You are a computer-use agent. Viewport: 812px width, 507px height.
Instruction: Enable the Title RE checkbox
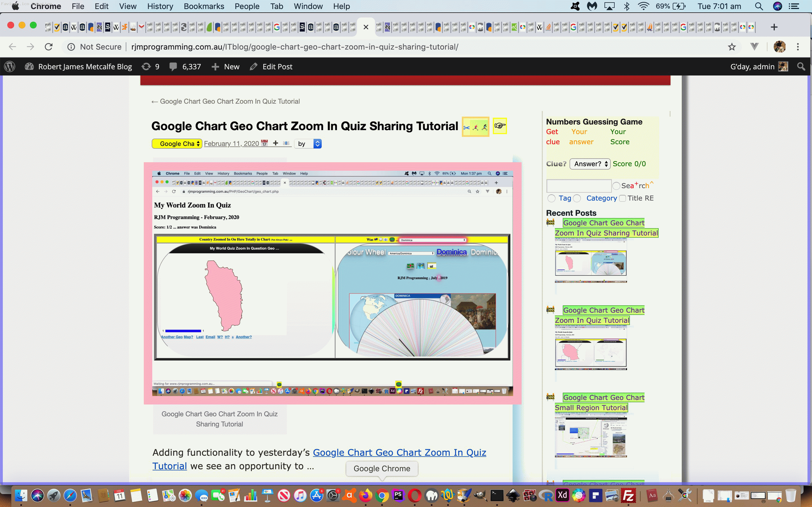[623, 199]
